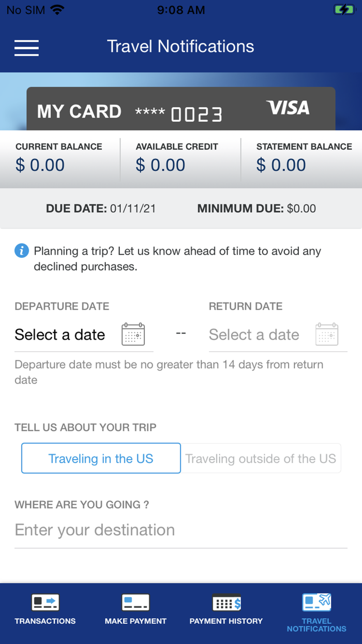Open Payment History via the calculator icon

(x=226, y=602)
